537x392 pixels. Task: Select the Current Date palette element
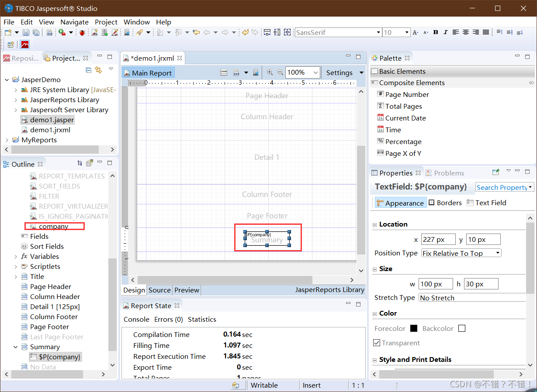pos(401,118)
